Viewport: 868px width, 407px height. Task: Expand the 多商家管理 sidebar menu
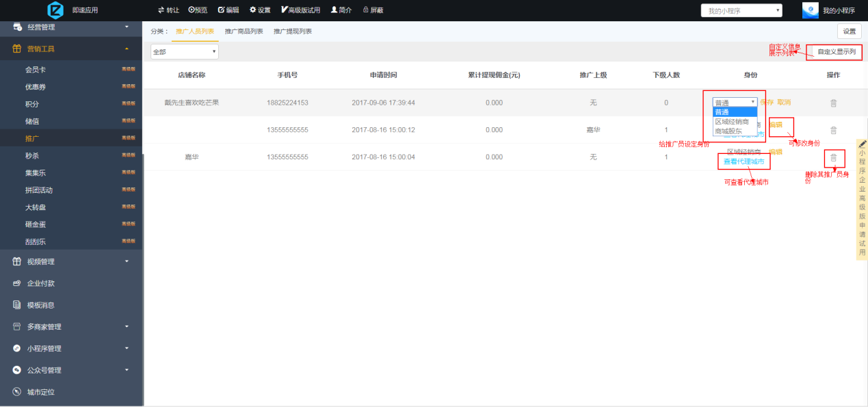click(127, 327)
